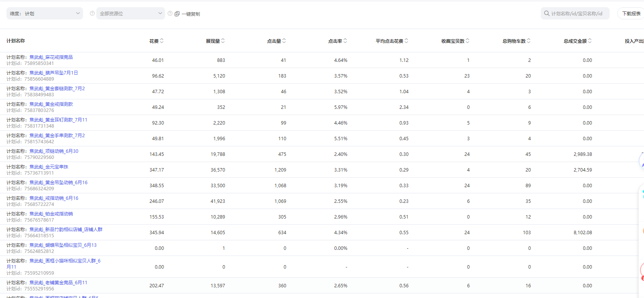Click the help icon before 全部资源位 dropdown
The height and width of the screenshot is (298, 644).
click(x=92, y=13)
